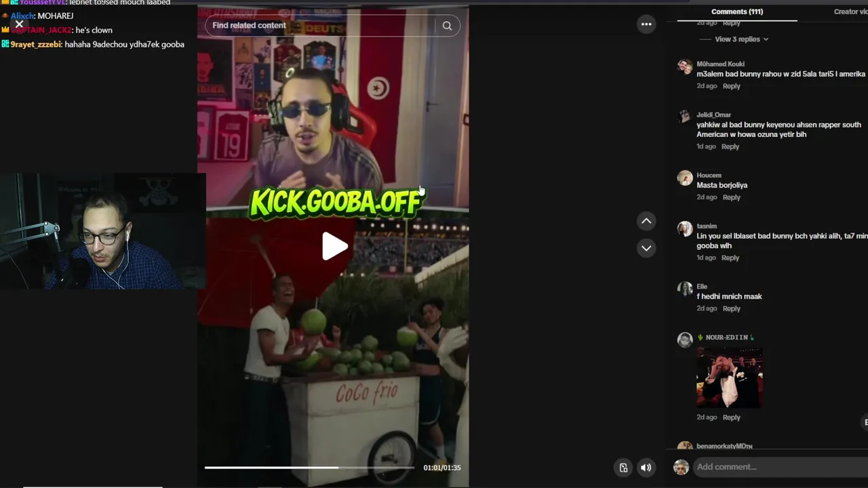Close the video viewer with the X button
Screen dimensions: 868x488
19,24
